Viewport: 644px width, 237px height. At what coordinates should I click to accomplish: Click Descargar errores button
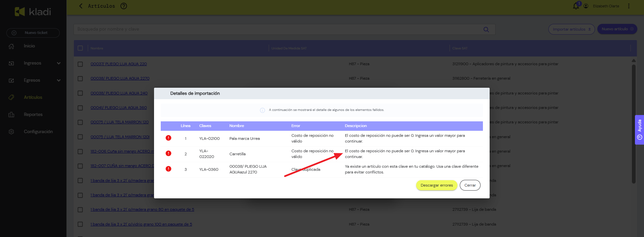pos(437,185)
